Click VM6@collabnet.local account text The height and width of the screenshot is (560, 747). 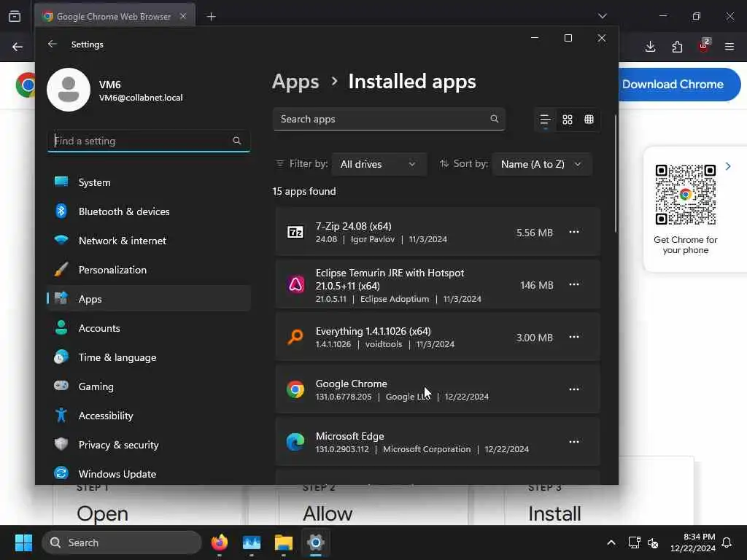coord(141,98)
